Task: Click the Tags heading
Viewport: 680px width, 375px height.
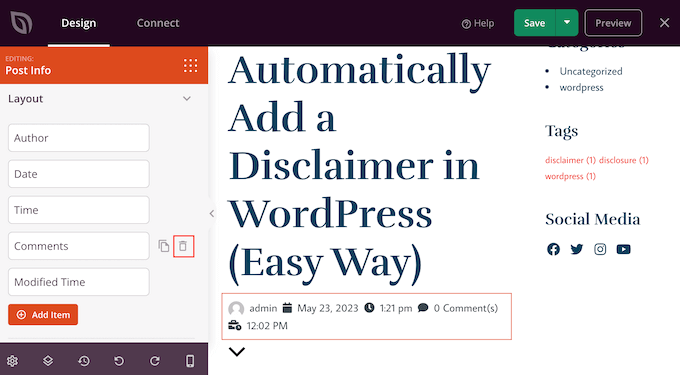Action: tap(562, 131)
